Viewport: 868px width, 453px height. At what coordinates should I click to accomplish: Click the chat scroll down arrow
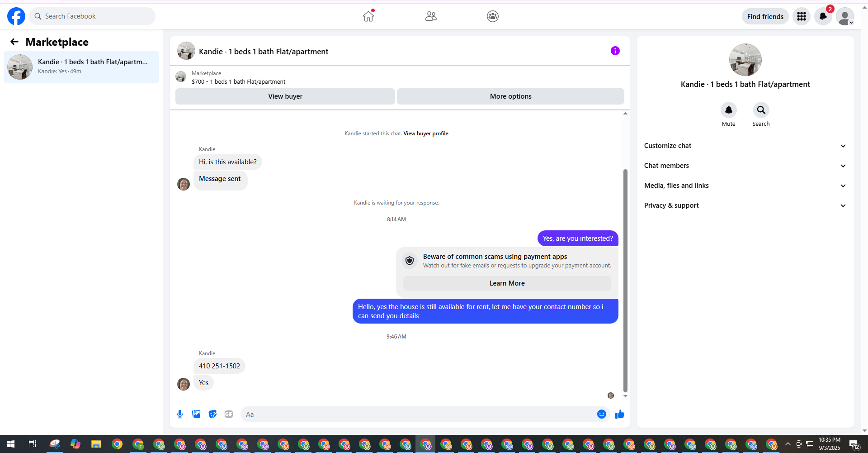point(625,396)
